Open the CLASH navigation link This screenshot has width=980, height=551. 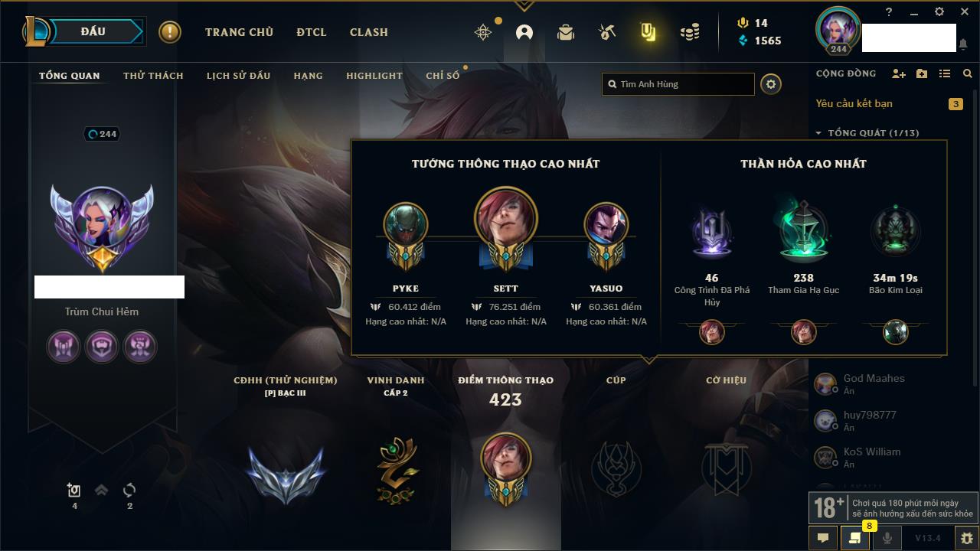(x=369, y=32)
